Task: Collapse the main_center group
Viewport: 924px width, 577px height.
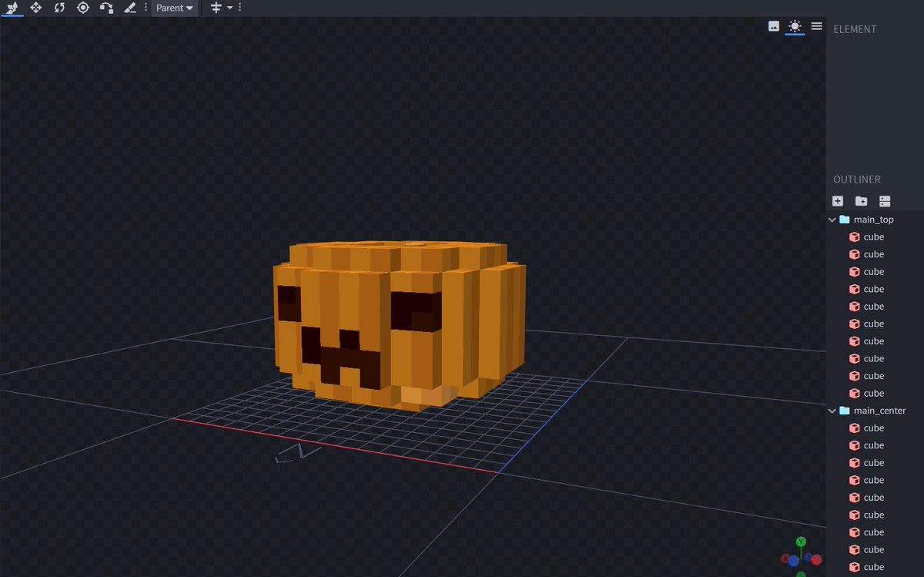Action: pyautogui.click(x=832, y=411)
